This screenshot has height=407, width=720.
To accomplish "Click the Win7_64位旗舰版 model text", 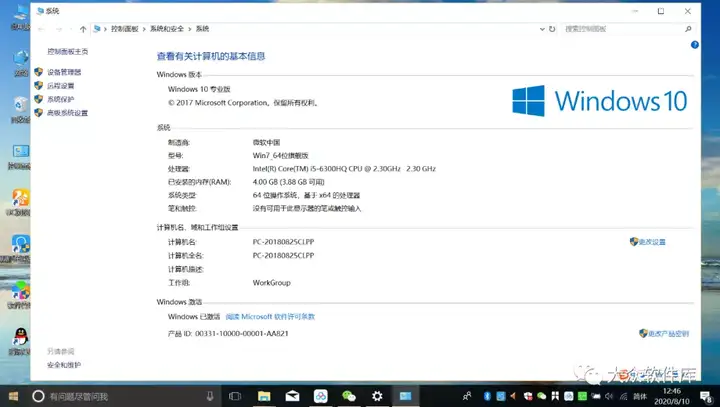I will point(281,156).
